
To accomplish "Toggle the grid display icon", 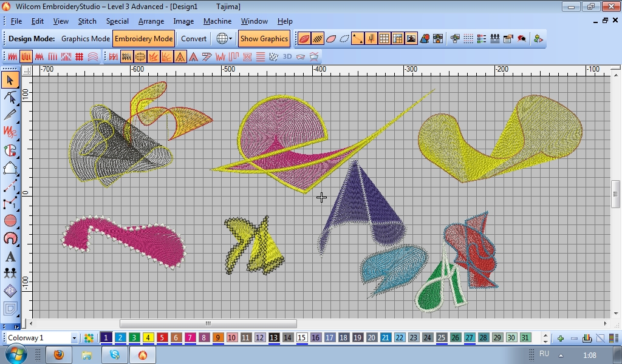I will coord(384,38).
